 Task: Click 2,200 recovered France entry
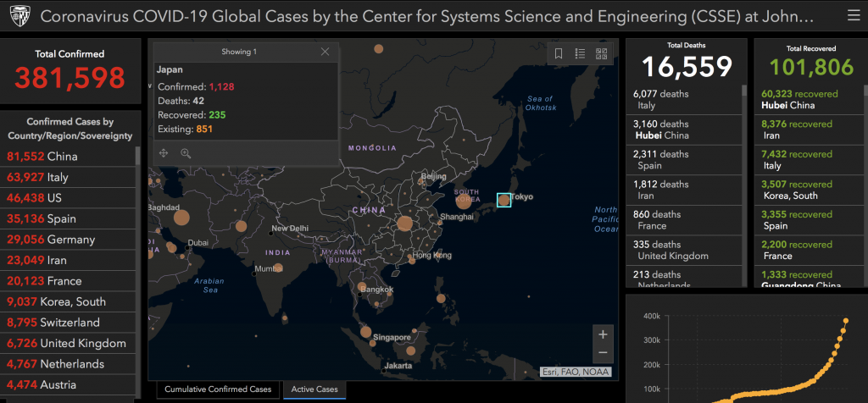(808, 250)
